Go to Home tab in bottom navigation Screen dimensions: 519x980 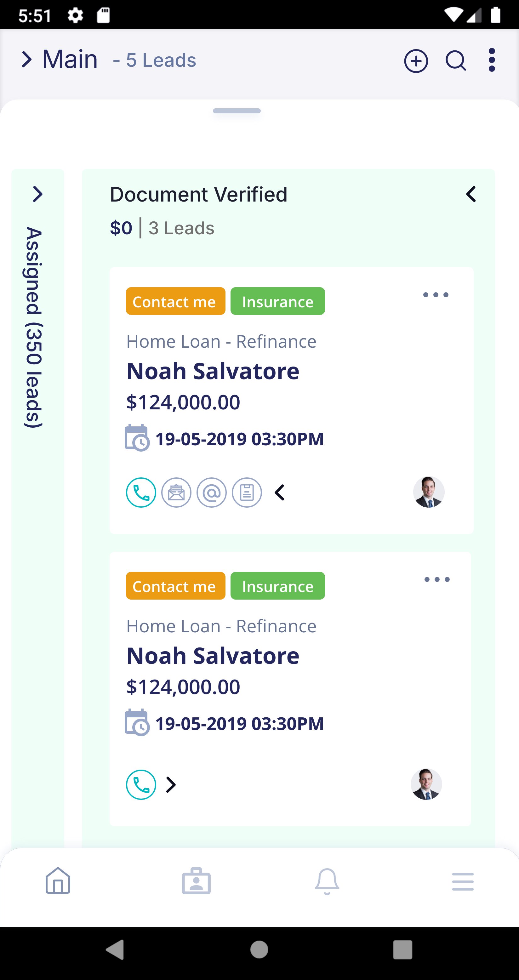[58, 881]
